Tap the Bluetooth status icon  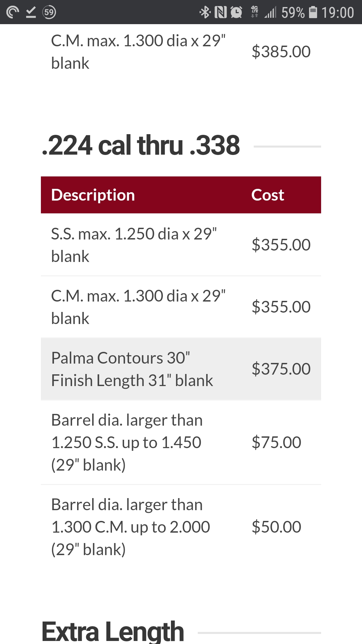(205, 12)
